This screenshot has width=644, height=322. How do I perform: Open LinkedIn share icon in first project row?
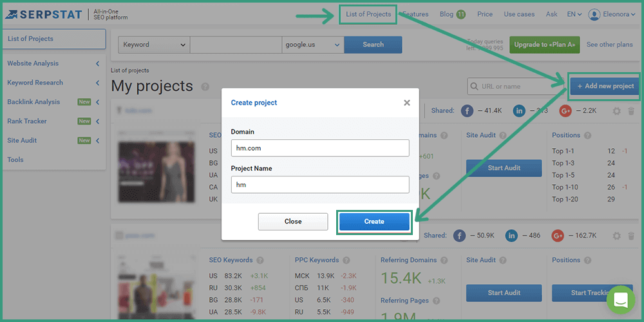(519, 111)
